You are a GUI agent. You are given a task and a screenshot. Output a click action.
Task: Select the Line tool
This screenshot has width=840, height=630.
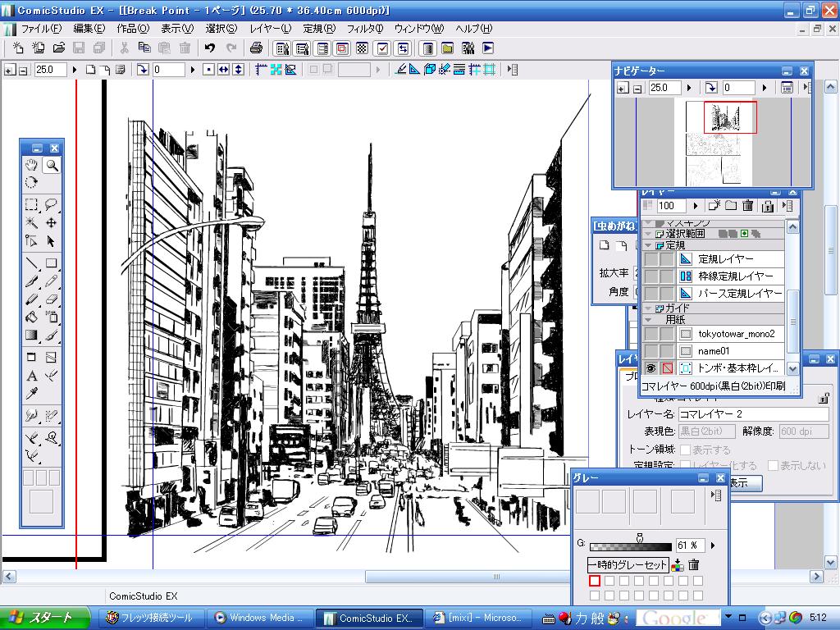32,263
